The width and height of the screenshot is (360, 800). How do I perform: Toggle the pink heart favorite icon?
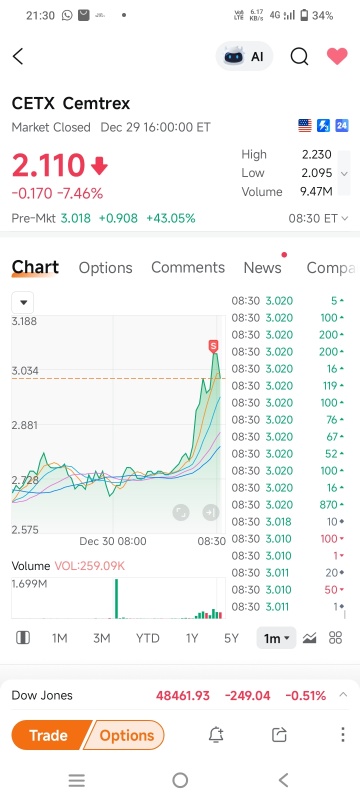coord(337,56)
